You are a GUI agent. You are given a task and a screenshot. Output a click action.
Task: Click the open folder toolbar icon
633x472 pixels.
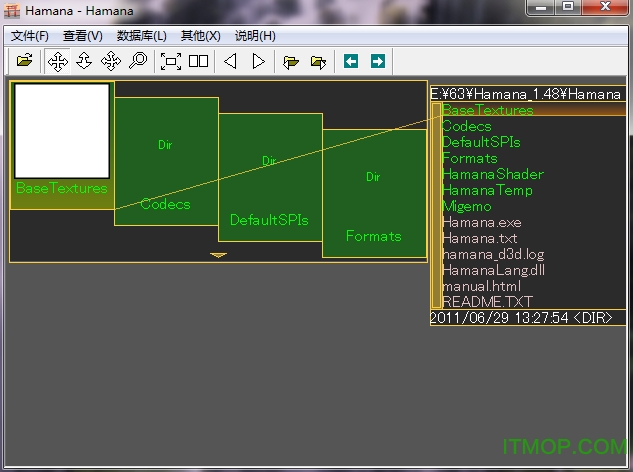click(x=24, y=61)
